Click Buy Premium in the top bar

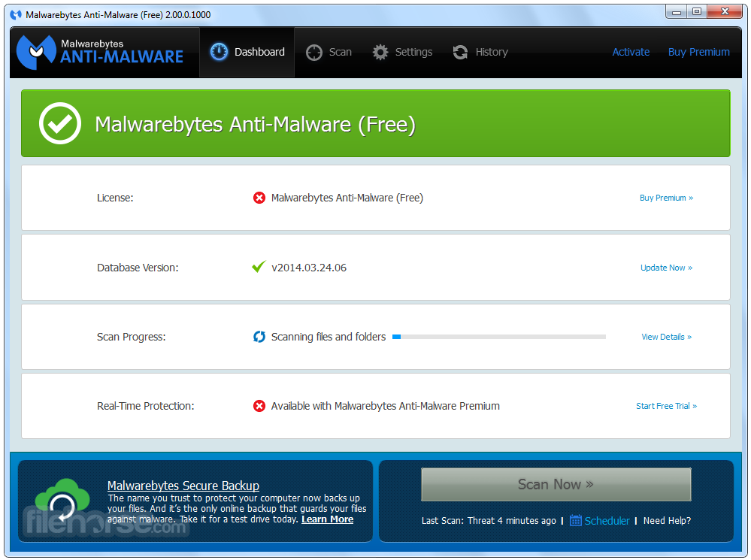pyautogui.click(x=699, y=52)
